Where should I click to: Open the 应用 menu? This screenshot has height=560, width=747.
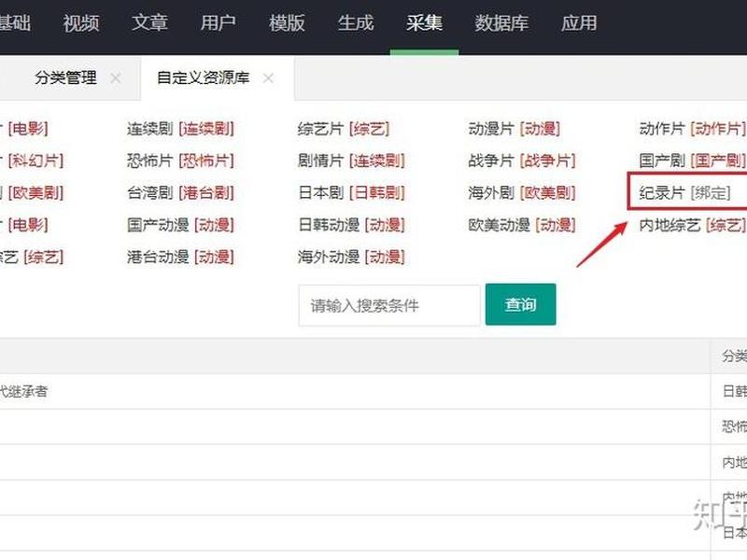579,22
